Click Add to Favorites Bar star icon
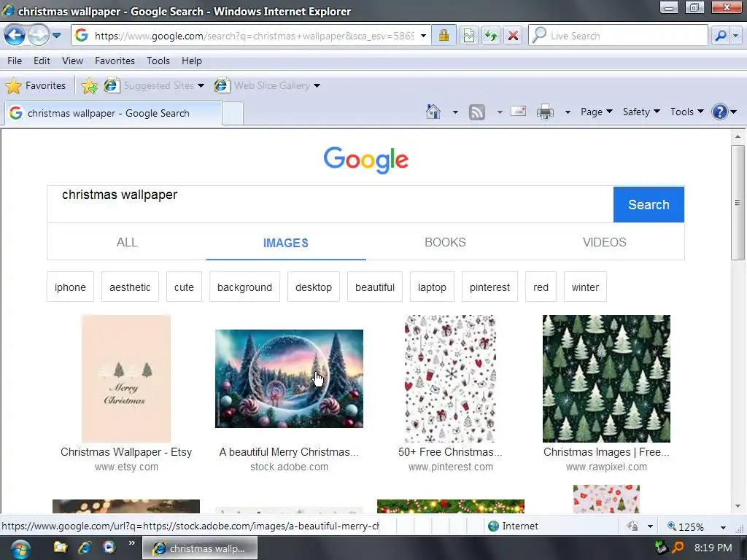 click(x=89, y=86)
